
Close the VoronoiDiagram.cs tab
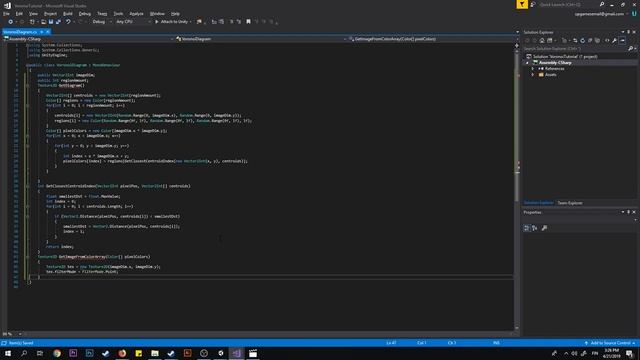pyautogui.click(x=48, y=32)
